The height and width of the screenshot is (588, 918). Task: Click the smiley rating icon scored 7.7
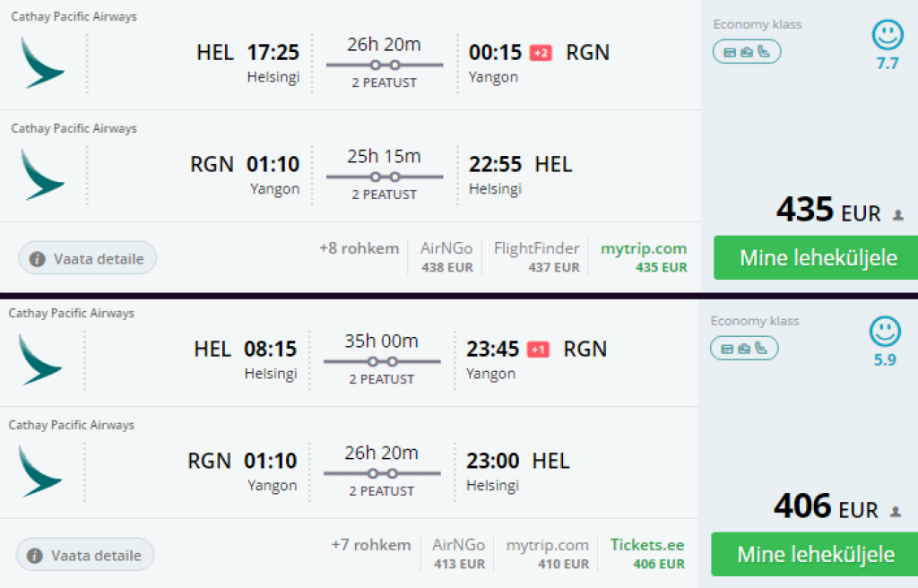point(888,36)
